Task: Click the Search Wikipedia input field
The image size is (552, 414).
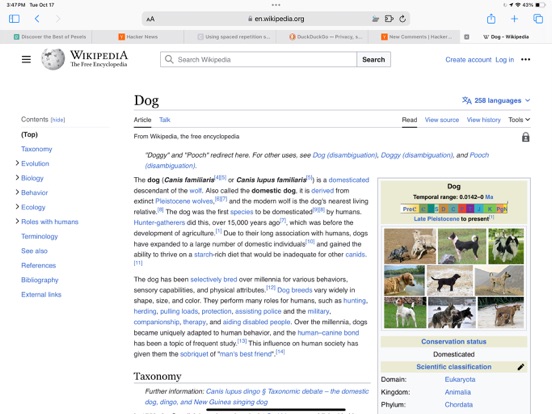Action: (259, 59)
